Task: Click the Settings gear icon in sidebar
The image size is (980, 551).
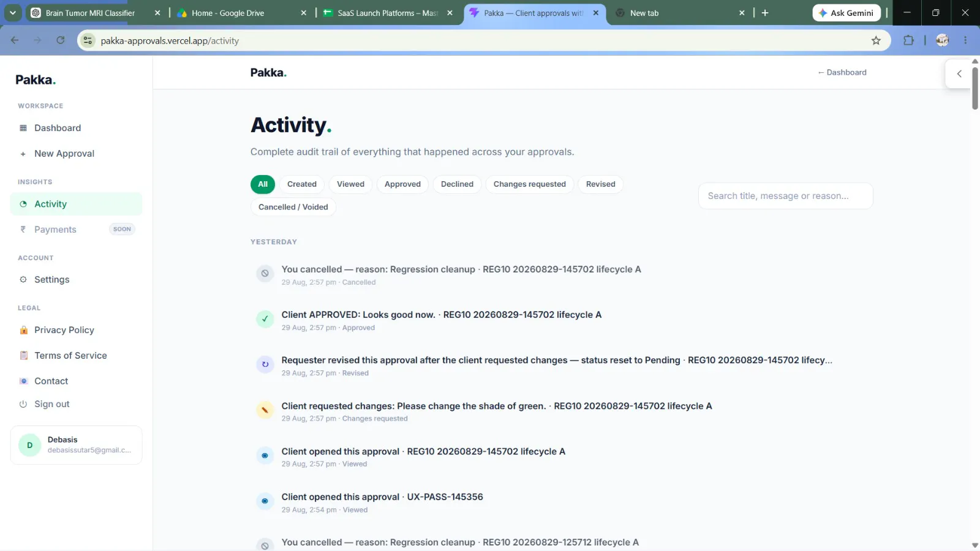Action: (23, 280)
